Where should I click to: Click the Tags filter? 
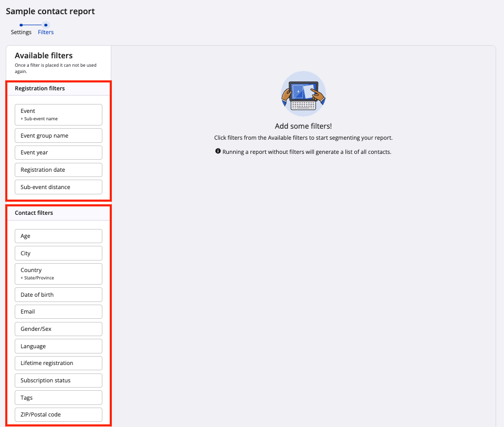point(58,398)
